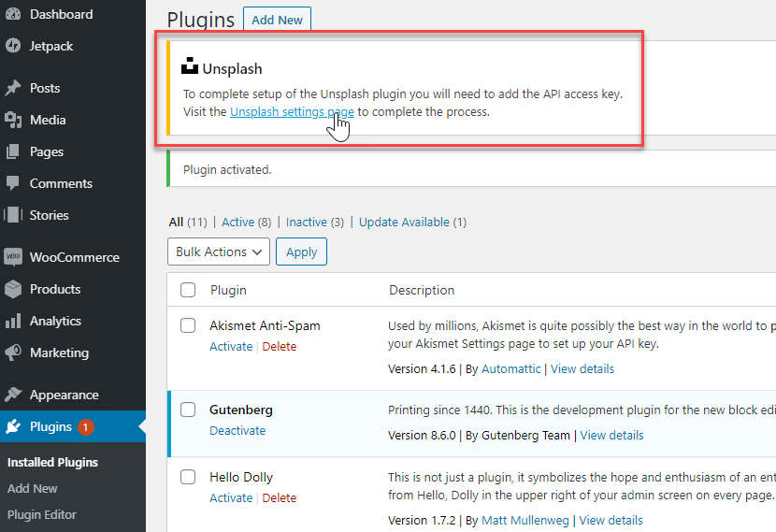Open Automattic author link
776x532 pixels.
[x=510, y=368]
